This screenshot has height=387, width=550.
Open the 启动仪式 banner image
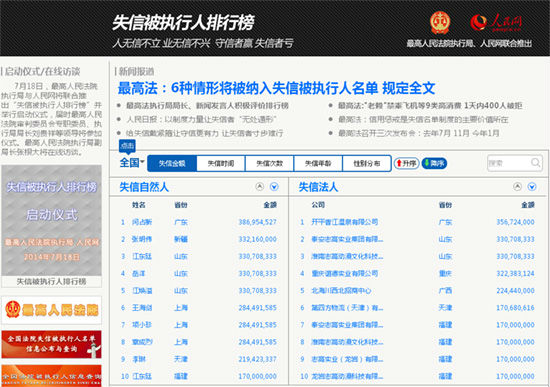click(52, 220)
